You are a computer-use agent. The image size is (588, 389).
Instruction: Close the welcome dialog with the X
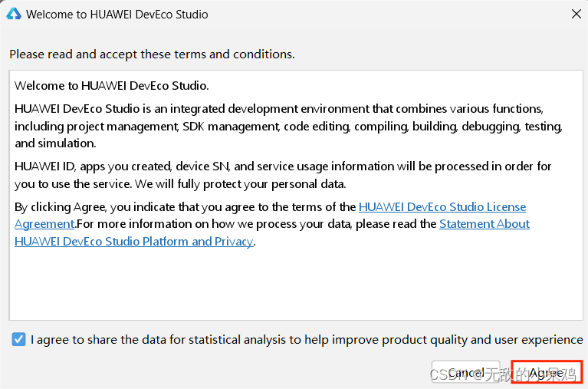pyautogui.click(x=576, y=15)
